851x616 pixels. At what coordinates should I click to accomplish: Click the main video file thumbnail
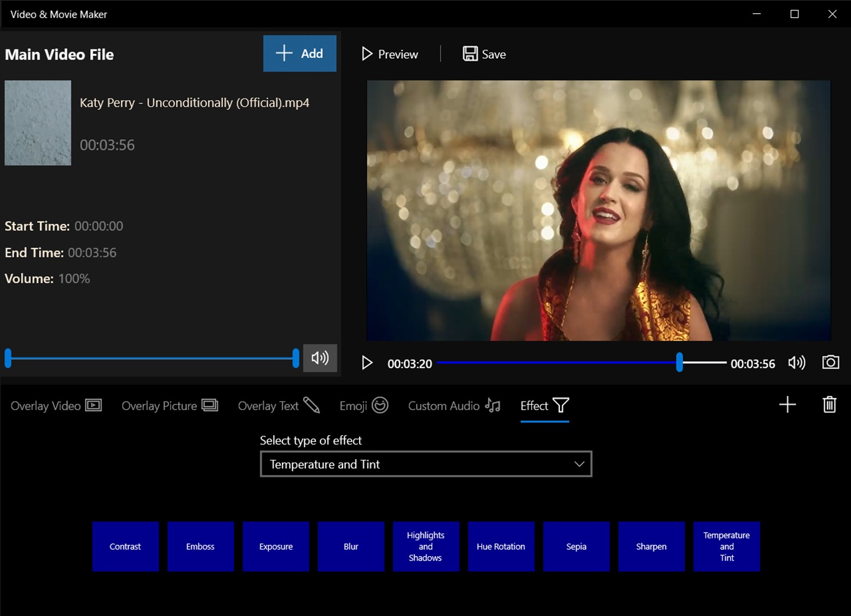pyautogui.click(x=38, y=123)
